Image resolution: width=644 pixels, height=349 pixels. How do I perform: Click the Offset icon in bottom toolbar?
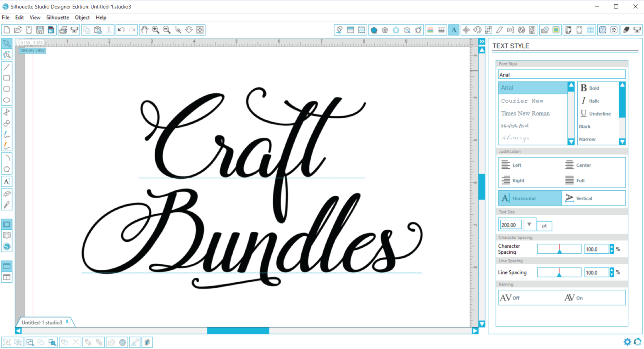(123, 342)
